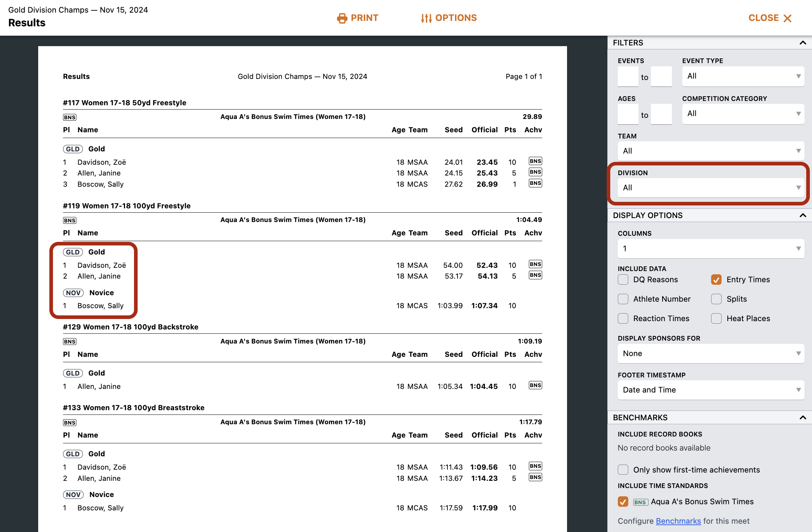812x532 pixels.
Task: Click BNS achievement badge for Allen 1:14.23
Action: pos(535,477)
